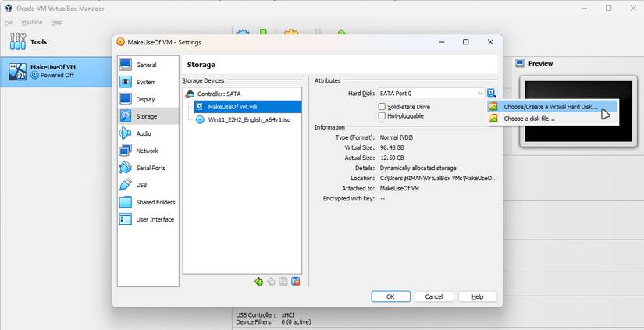Screen dimensions: 644x330
Task: Click the hard disk chooser icon beside SATA Port
Action: click(x=492, y=93)
